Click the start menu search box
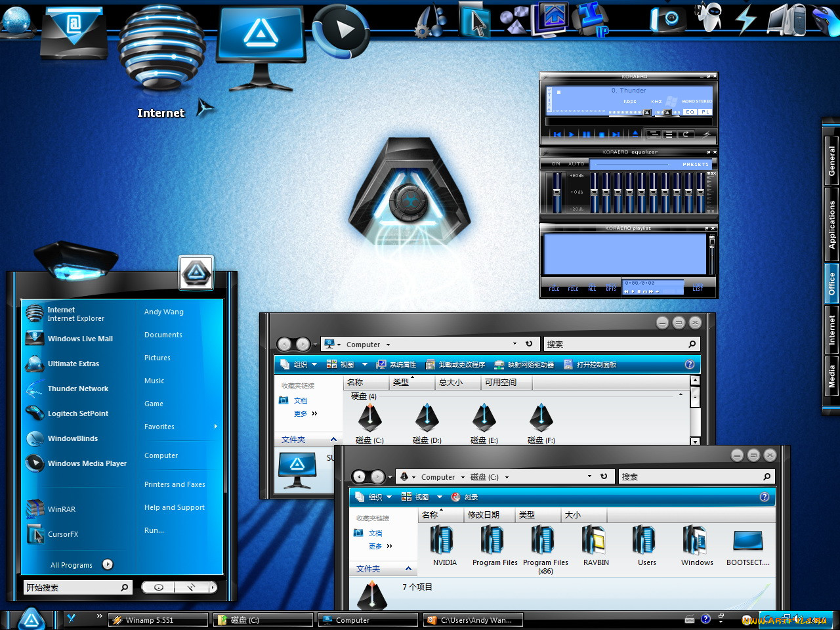Image resolution: width=840 pixels, height=630 pixels. [x=77, y=587]
